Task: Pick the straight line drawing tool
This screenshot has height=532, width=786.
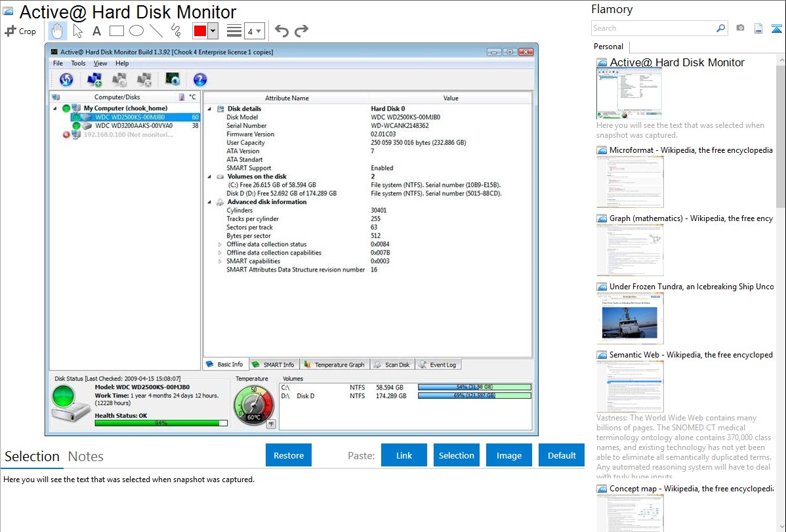Action: [156, 31]
